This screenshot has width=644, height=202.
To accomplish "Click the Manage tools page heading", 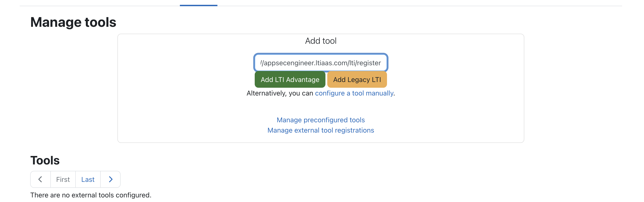I will [73, 22].
